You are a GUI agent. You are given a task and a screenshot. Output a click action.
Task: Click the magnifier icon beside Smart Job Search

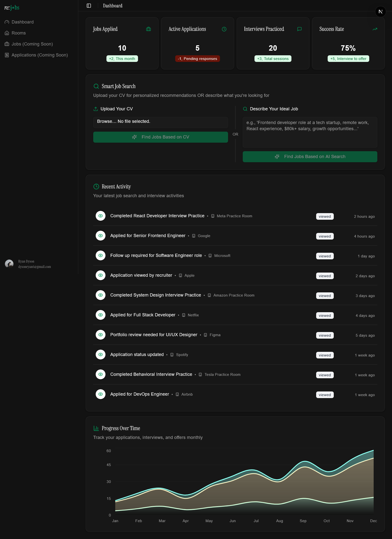click(x=96, y=86)
